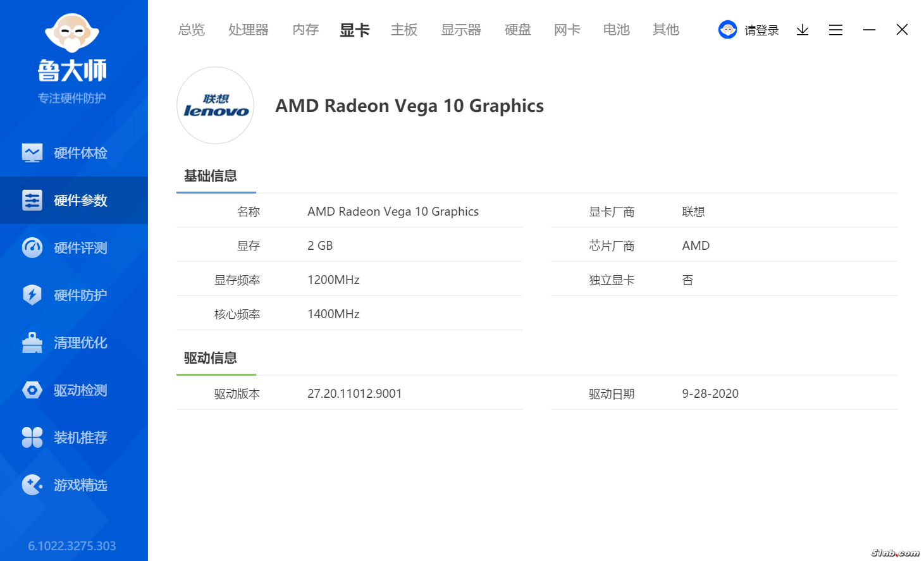Click the user avatar icon beside 请登录
This screenshot has height=561, width=924.
728,30
